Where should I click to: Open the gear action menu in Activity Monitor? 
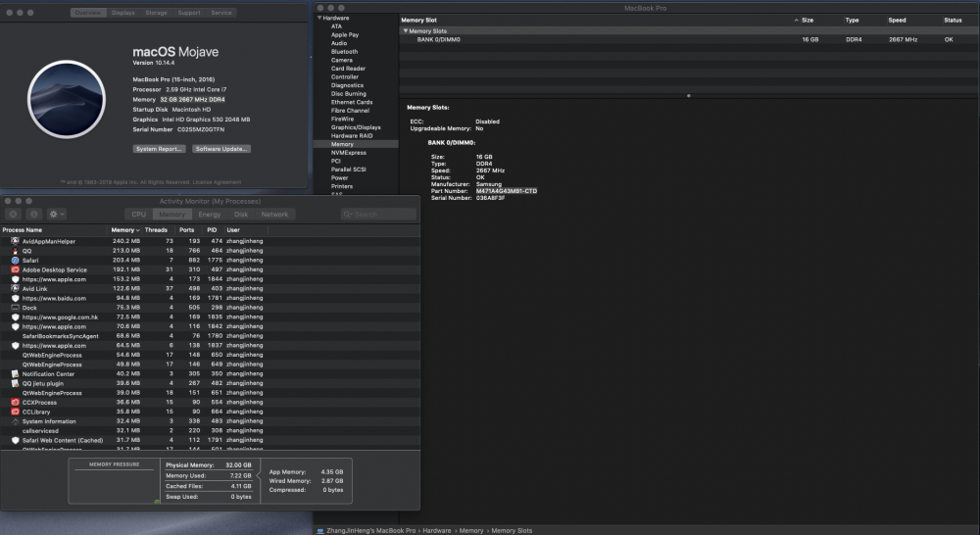coord(56,214)
